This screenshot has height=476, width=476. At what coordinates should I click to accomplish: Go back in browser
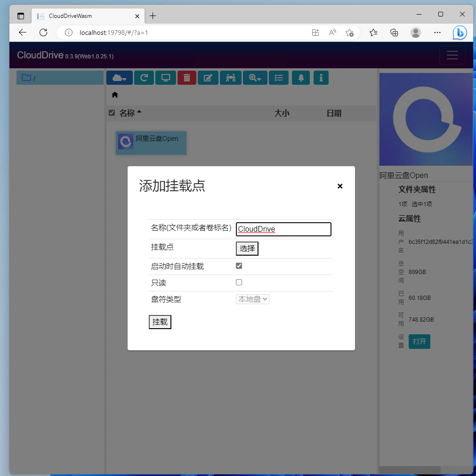tap(23, 32)
